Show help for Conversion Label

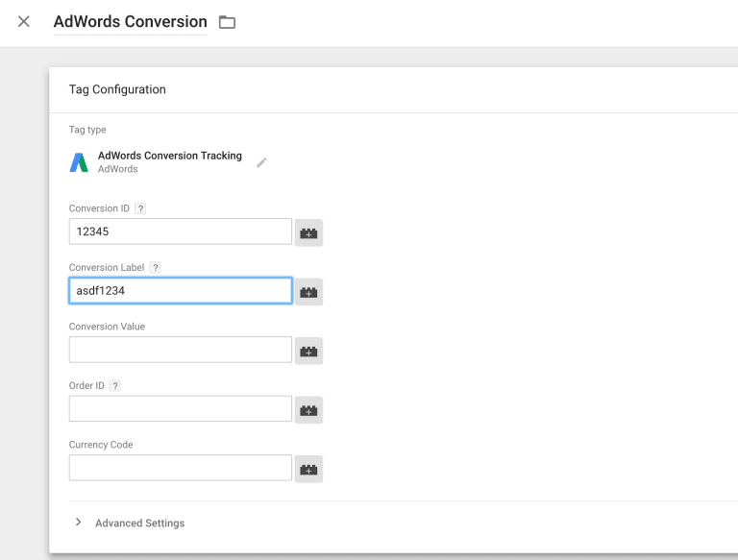click(156, 268)
